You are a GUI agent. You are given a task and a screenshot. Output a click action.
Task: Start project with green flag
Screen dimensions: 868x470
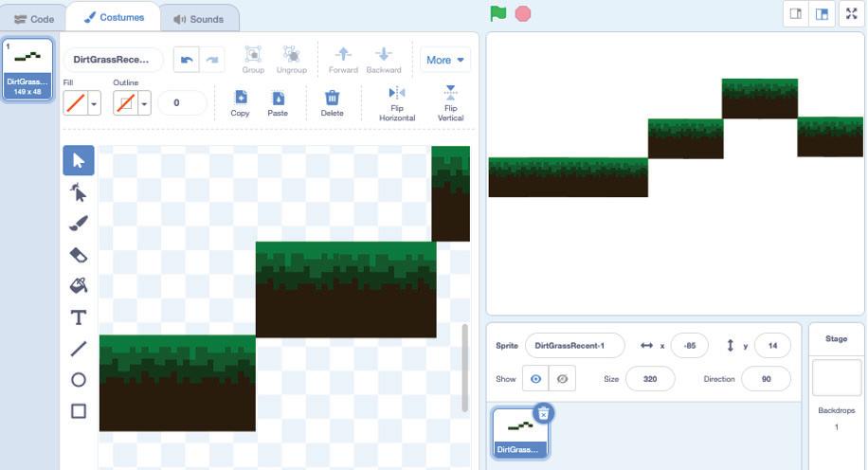click(498, 13)
